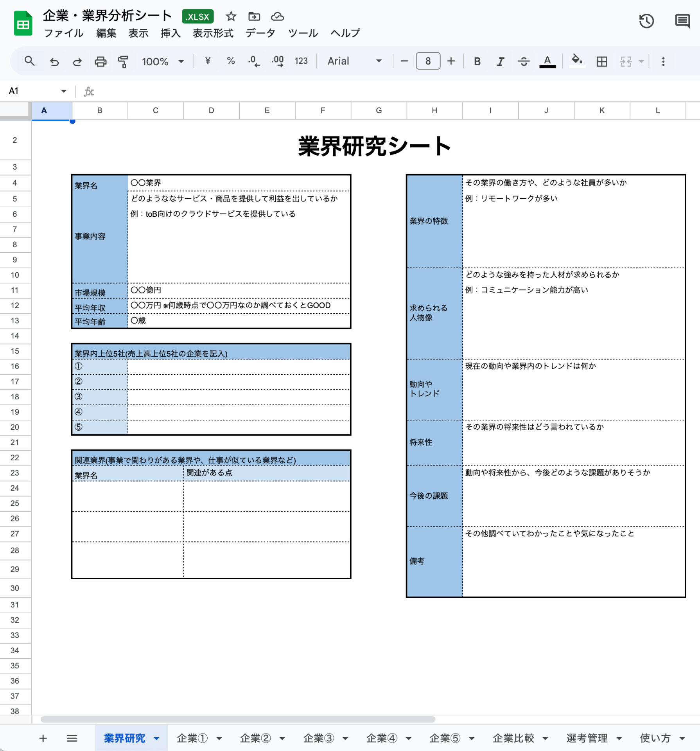
Task: Open the 業界研究 tab dropdown arrow
Action: pyautogui.click(x=156, y=738)
